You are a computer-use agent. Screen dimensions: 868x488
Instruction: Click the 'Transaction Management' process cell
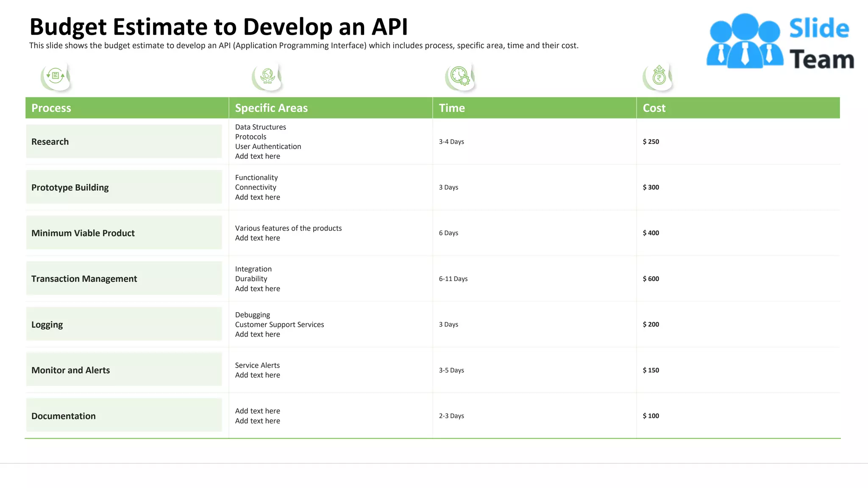124,279
